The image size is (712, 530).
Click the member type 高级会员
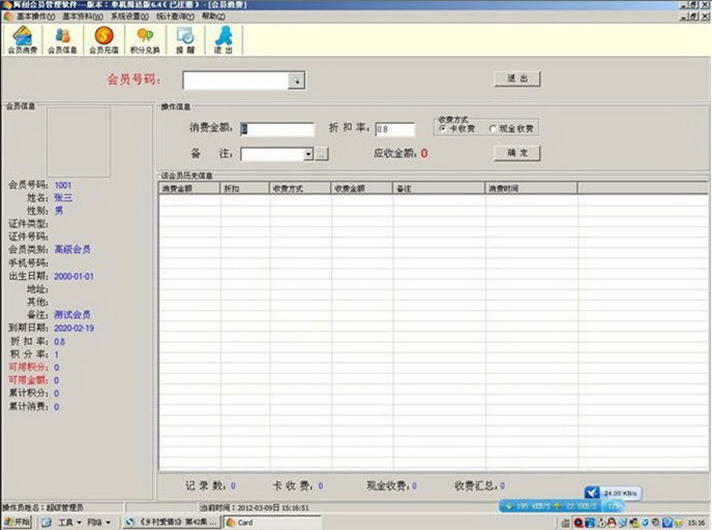point(72,249)
